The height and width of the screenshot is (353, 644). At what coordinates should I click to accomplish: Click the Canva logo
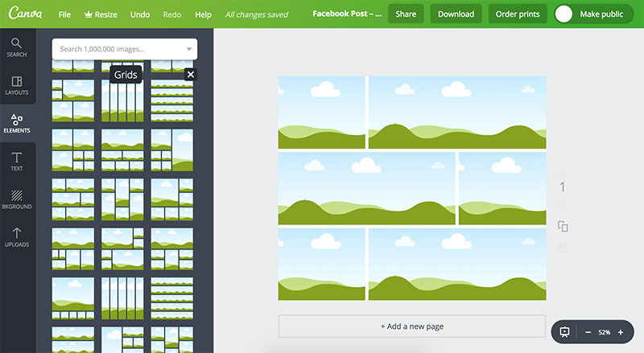click(x=25, y=14)
